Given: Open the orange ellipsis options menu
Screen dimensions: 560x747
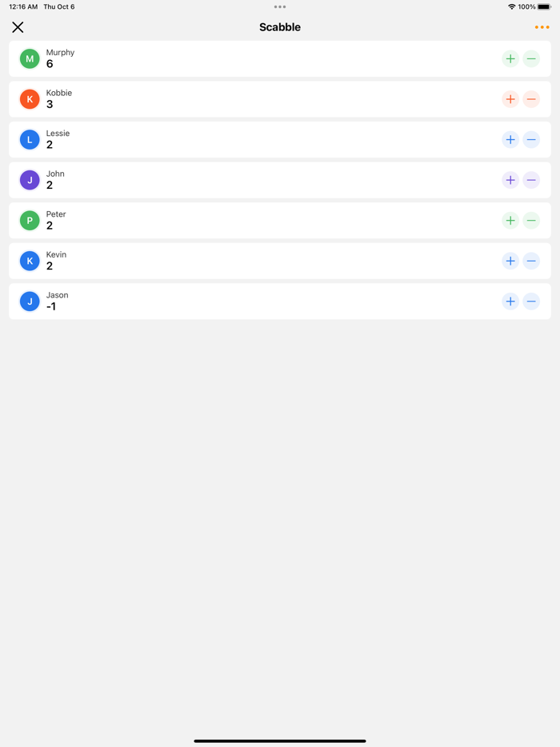Looking at the screenshot, I should pos(542,26).
